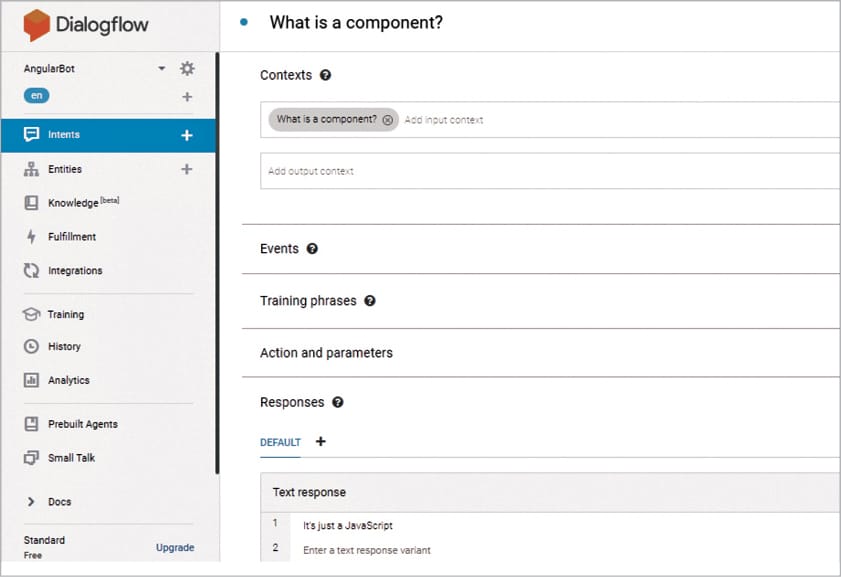Select the DEFAULT responses tab
Image resolution: width=841 pixels, height=577 pixels.
280,442
